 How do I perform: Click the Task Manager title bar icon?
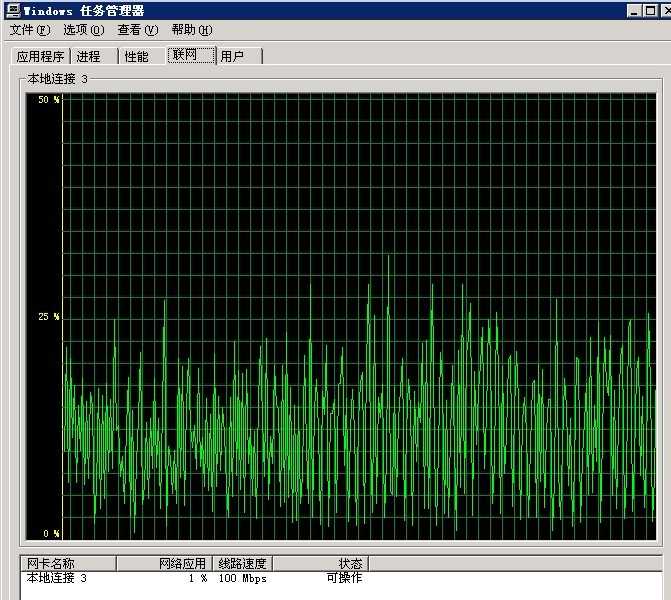13,10
